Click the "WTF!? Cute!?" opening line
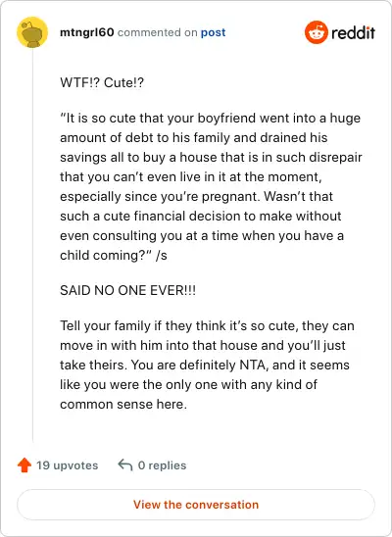Screen dimensions: 392x537 [102, 82]
